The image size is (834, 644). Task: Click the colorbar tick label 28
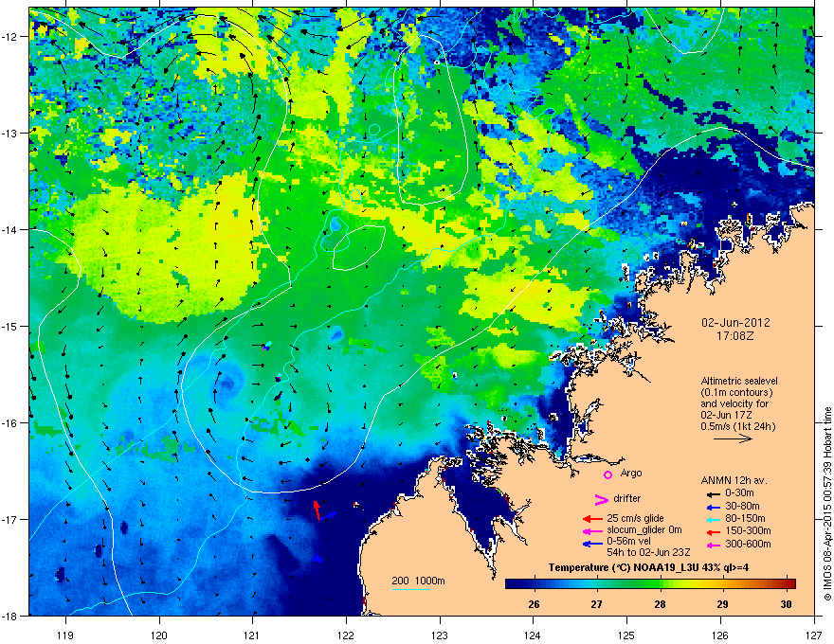(x=660, y=604)
